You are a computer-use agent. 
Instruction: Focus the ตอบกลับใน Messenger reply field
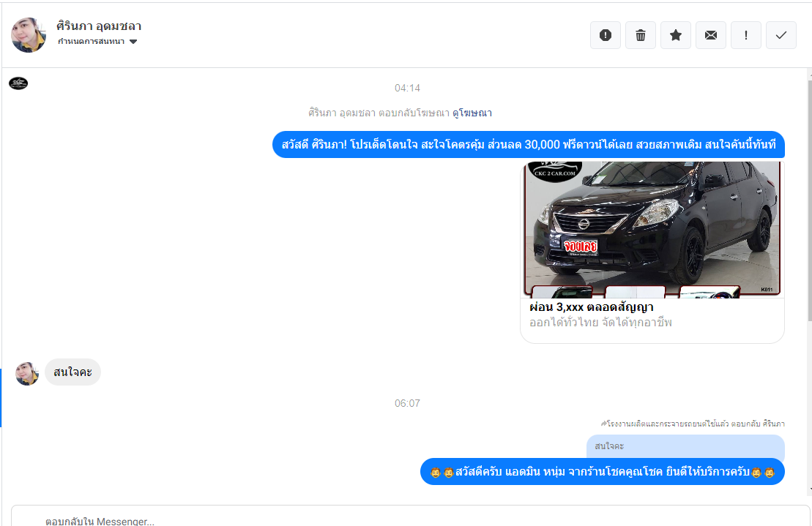(410, 516)
